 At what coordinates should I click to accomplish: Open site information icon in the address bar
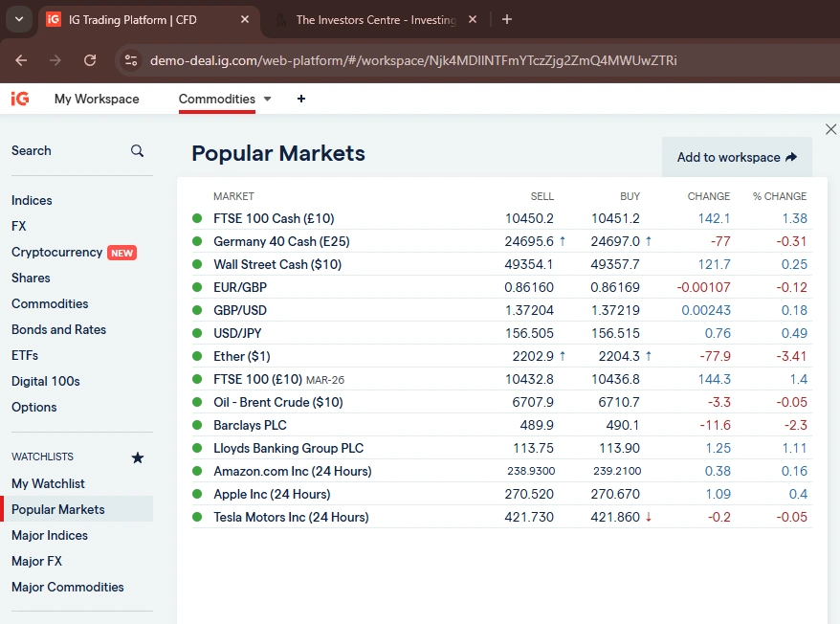(129, 59)
